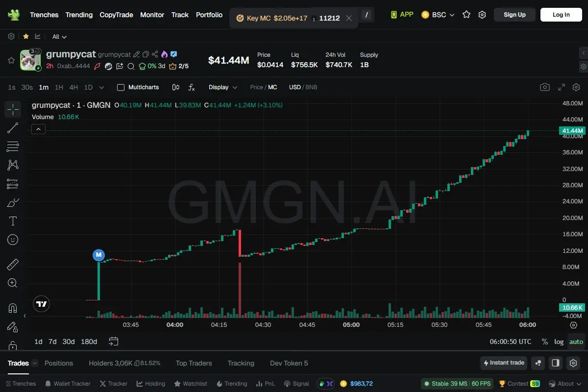Switch chart to Price mode

[x=256, y=87]
